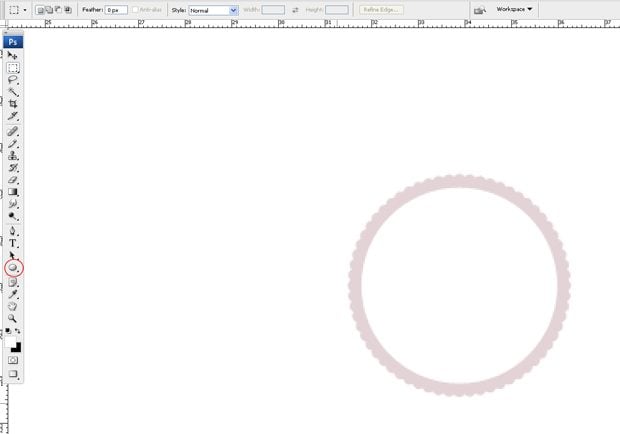Screen dimensions: 620x434
Task: Open the Style dropdown set to Normal
Action: [214, 9]
